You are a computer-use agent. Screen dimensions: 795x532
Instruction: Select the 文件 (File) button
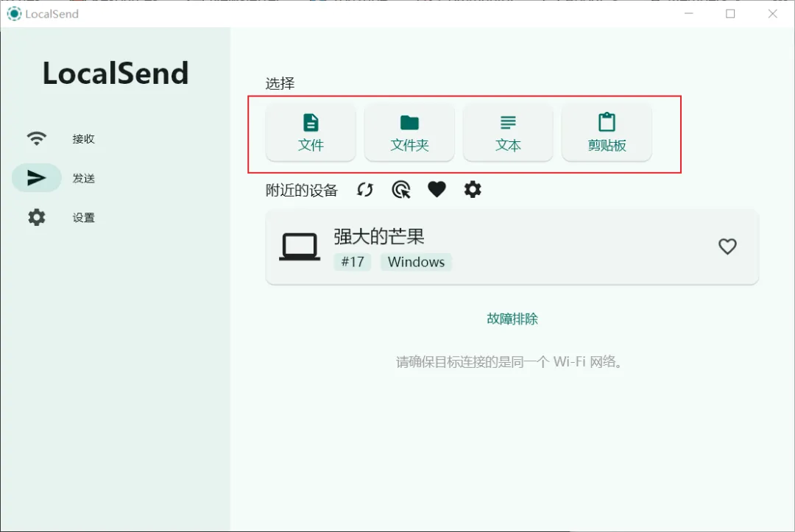click(311, 132)
